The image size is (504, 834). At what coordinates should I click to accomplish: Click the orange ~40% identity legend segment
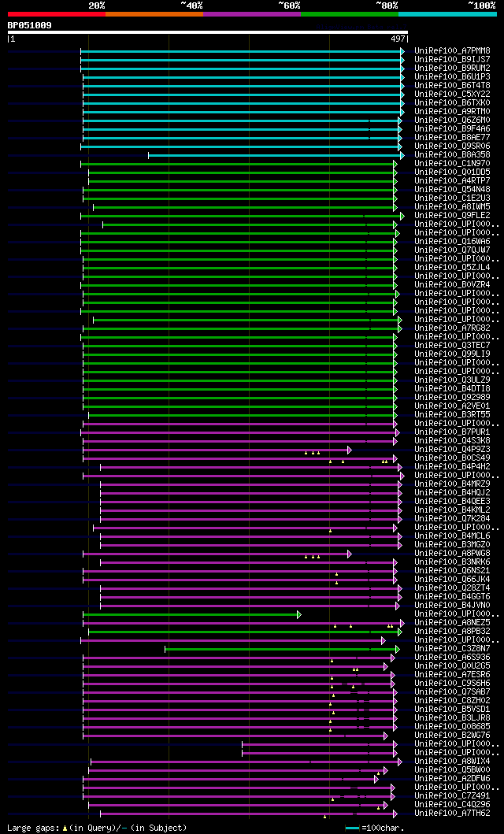154,14
